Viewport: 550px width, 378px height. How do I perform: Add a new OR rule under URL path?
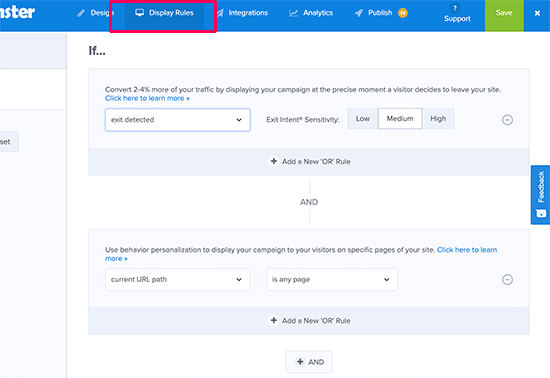(309, 320)
